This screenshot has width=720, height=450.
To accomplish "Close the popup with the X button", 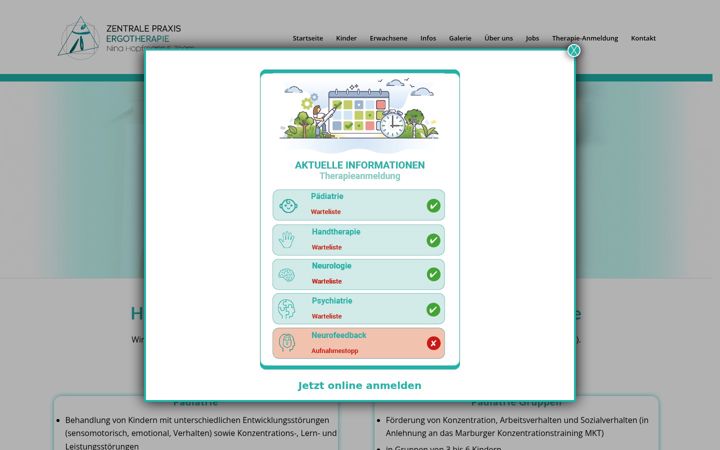I will point(574,50).
